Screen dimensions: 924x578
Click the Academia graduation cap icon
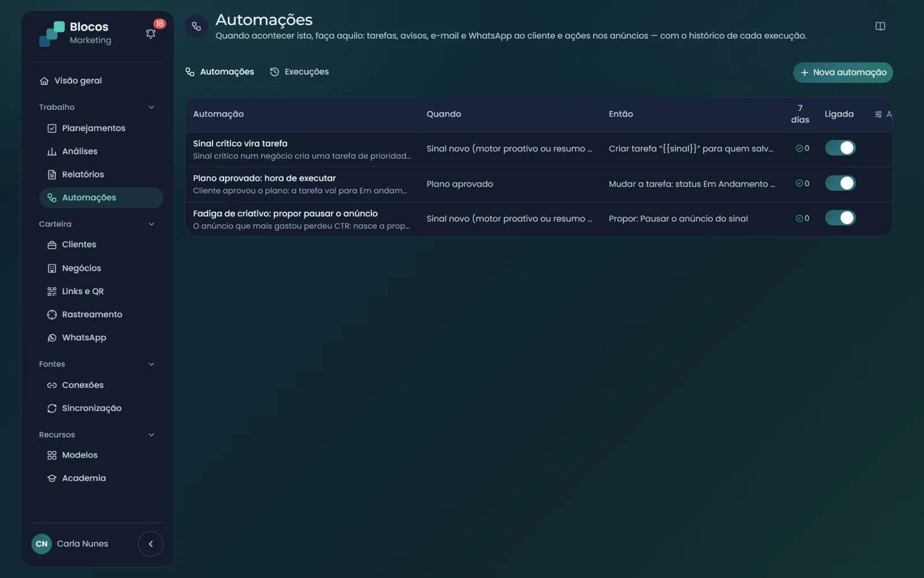coord(52,478)
